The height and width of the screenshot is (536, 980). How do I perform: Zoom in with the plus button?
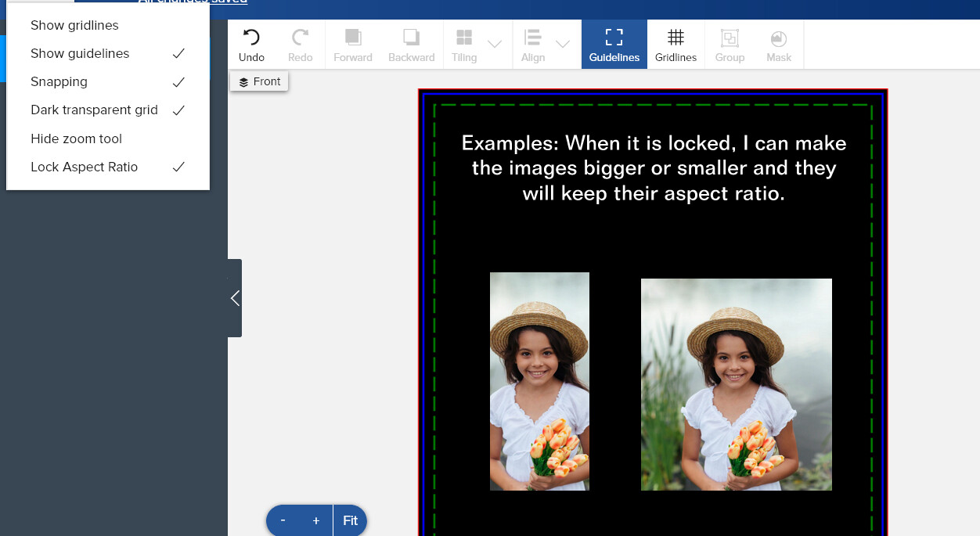tap(316, 520)
